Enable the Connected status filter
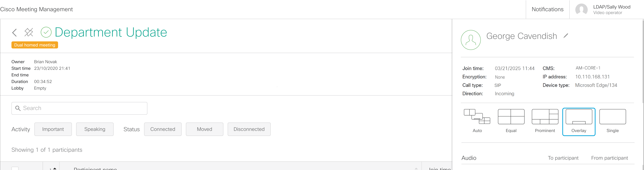 [x=163, y=129]
